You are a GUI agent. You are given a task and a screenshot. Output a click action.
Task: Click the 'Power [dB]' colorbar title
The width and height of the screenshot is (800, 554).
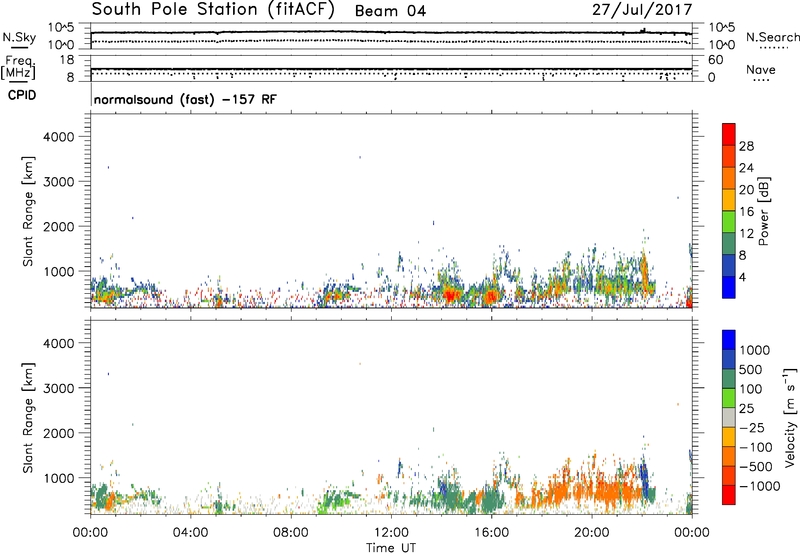pyautogui.click(x=764, y=211)
